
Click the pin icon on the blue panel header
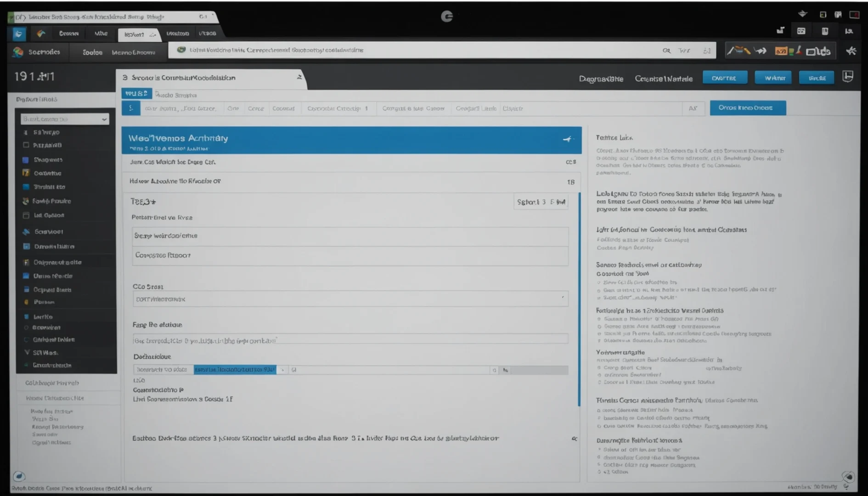click(x=568, y=139)
